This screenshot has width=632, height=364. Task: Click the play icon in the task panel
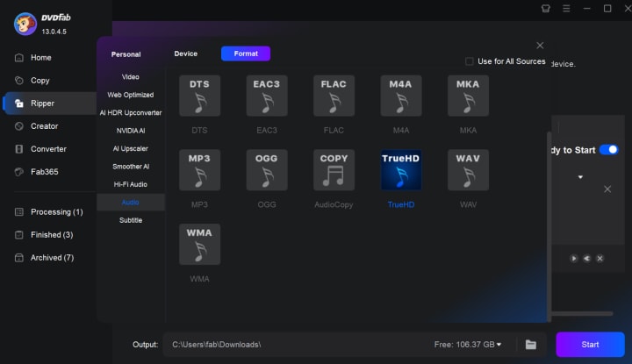[574, 259]
